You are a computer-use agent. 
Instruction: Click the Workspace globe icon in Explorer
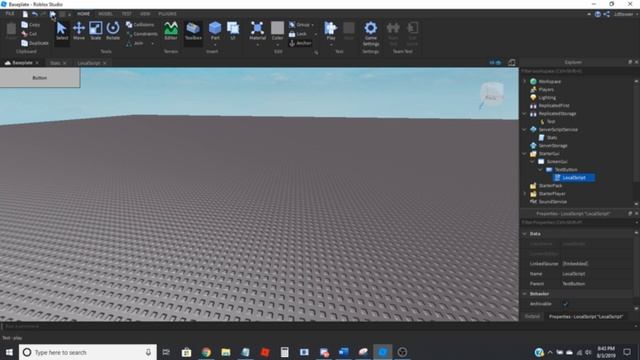coord(533,81)
